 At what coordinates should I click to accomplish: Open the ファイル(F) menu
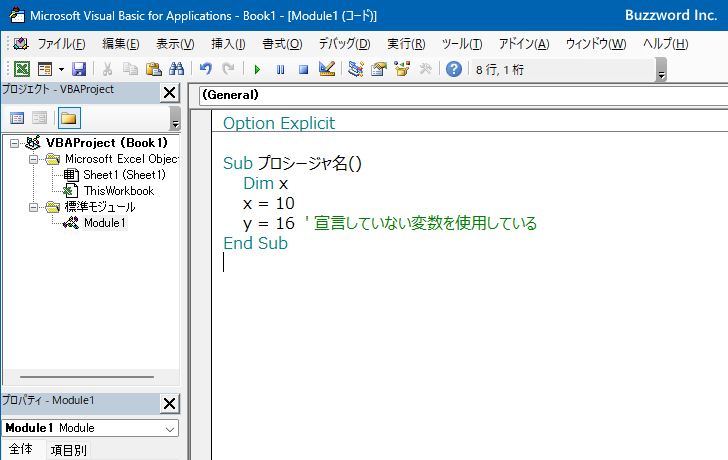click(61, 44)
